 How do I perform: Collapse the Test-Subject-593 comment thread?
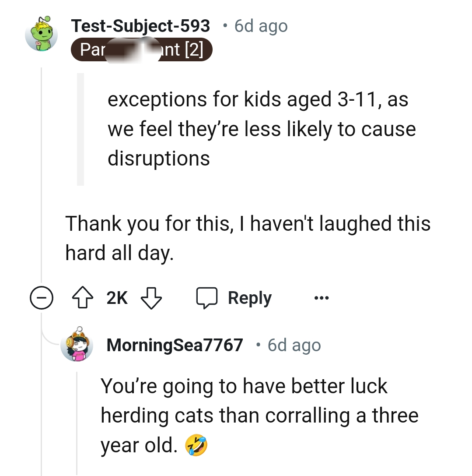pyautogui.click(x=41, y=299)
